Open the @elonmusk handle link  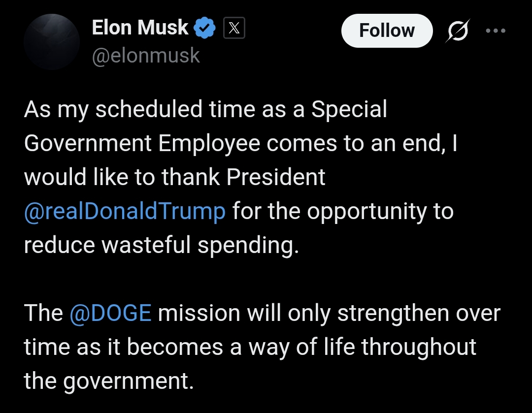[145, 55]
